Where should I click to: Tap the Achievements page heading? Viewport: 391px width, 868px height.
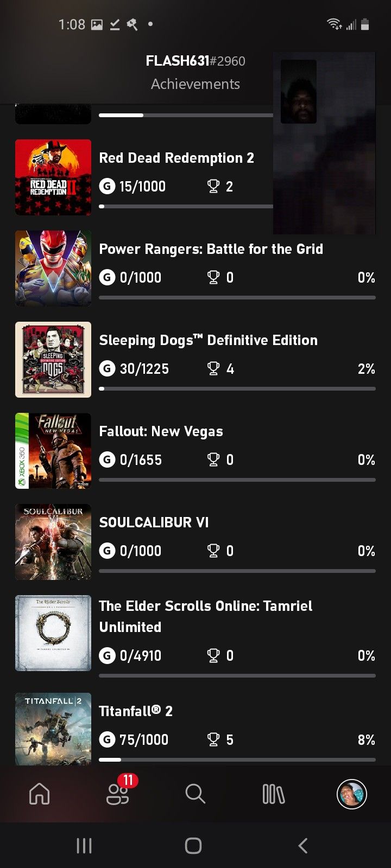195,84
